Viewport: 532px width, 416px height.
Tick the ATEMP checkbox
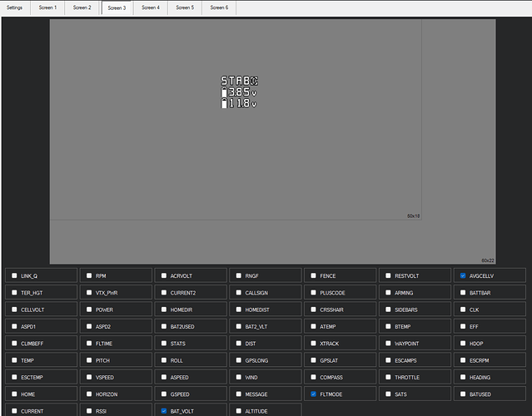pos(313,326)
